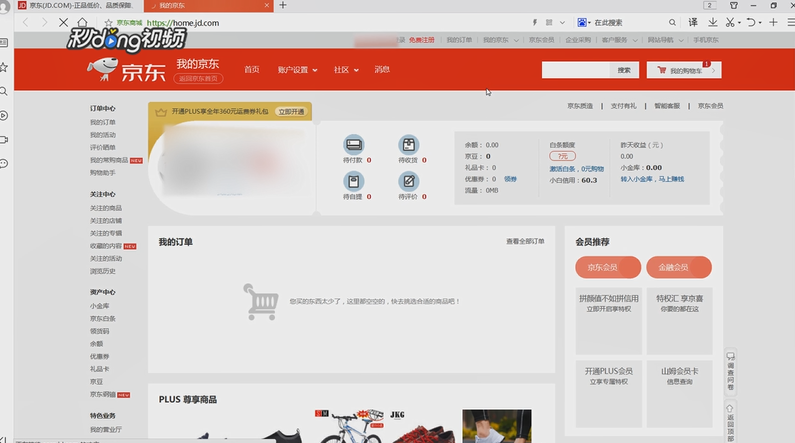Open 浏览历史 in left sidebar

coord(103,271)
